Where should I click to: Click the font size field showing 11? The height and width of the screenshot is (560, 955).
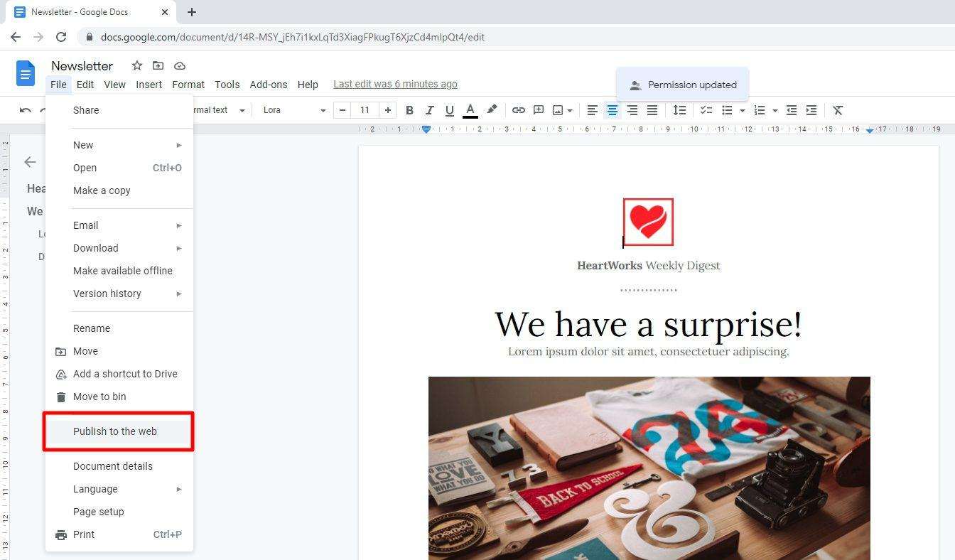365,110
